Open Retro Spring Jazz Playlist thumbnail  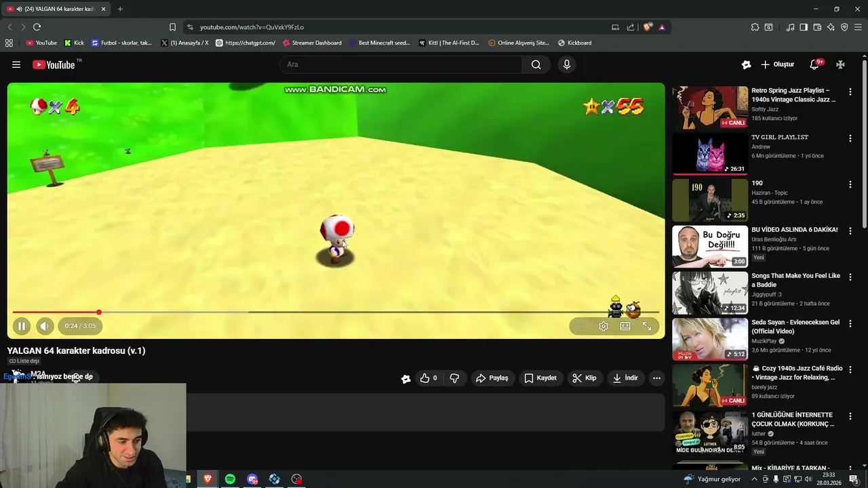click(710, 107)
